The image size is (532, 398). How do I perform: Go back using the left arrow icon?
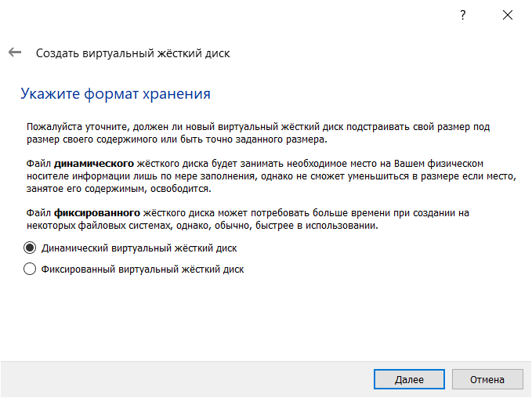click(15, 52)
